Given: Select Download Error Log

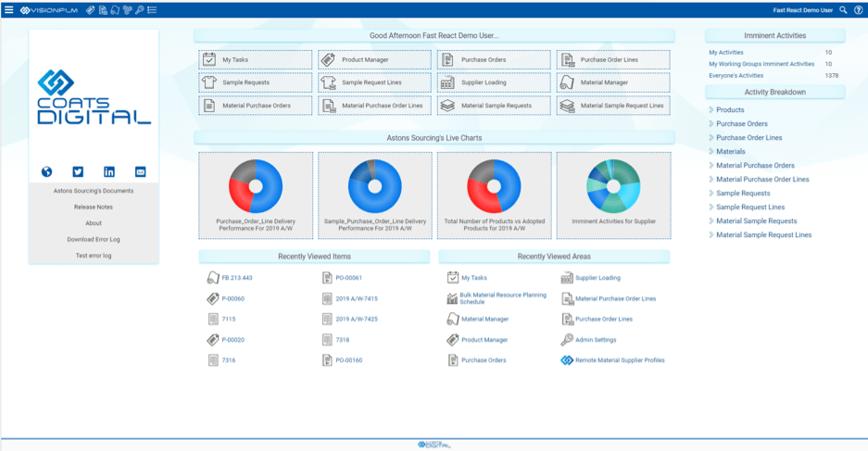Looking at the screenshot, I should (x=94, y=240).
